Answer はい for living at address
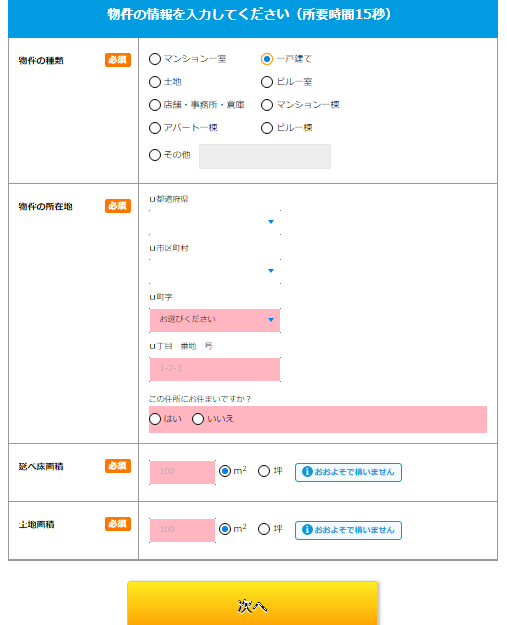 point(155,419)
